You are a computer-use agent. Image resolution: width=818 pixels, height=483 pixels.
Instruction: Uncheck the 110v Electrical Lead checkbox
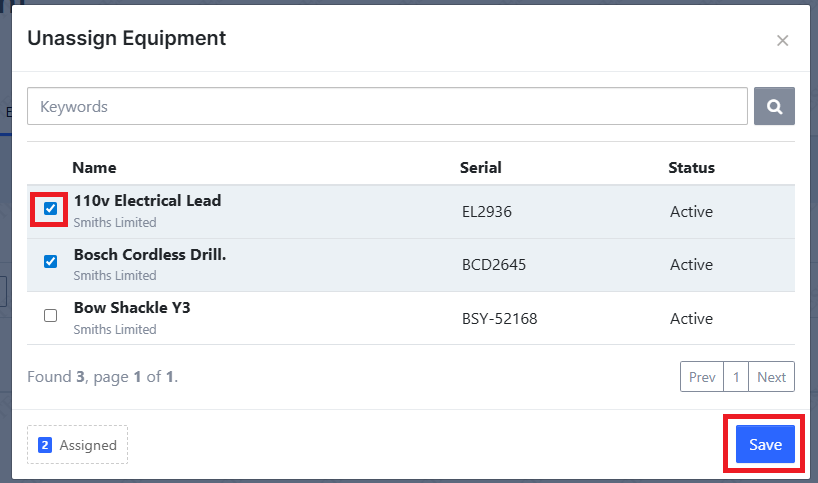[x=51, y=209]
